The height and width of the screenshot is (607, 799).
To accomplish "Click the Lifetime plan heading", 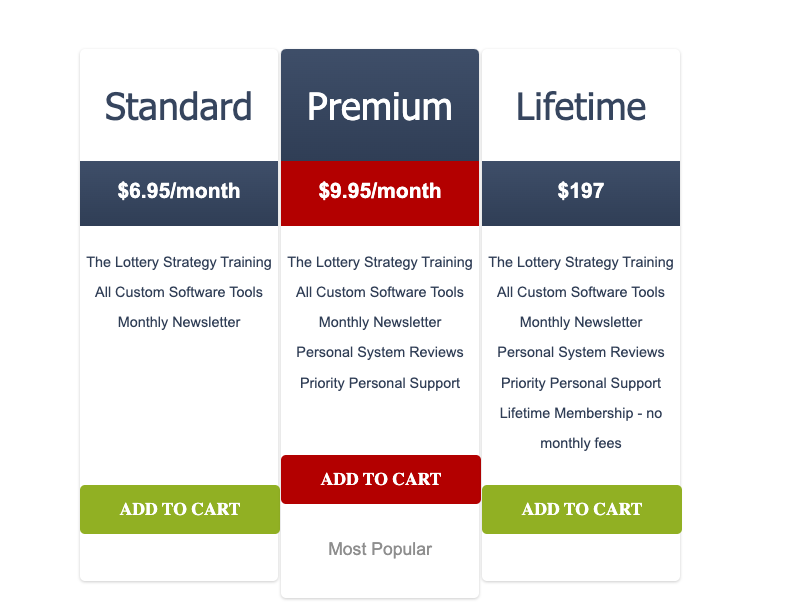I will tap(581, 106).
